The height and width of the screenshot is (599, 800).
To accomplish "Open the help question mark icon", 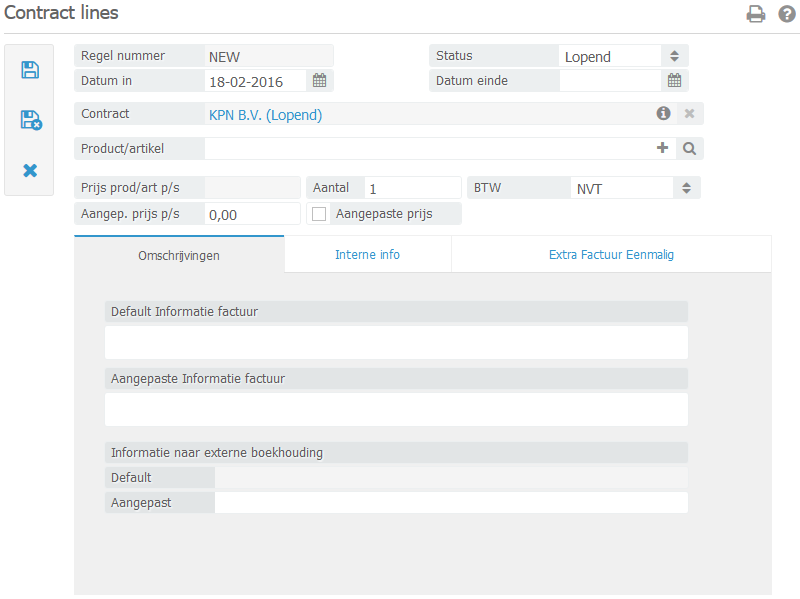I will (787, 14).
